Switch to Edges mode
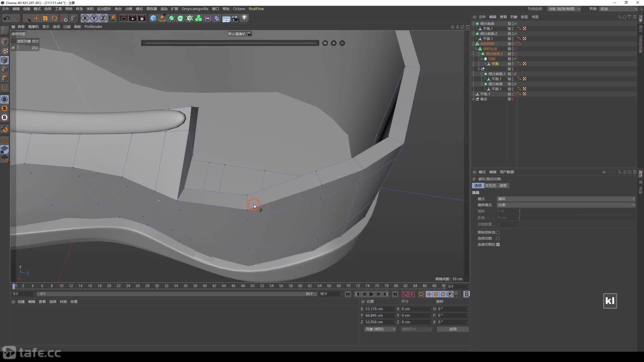 [5, 69]
